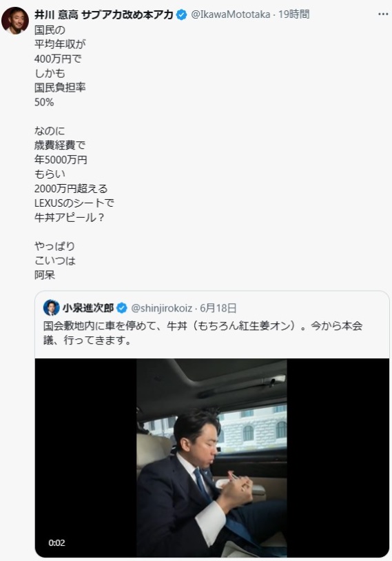Image resolution: width=392 pixels, height=561 pixels.
Task: Click the verified badge next to 小泉進次郎
Action: pyautogui.click(x=122, y=308)
